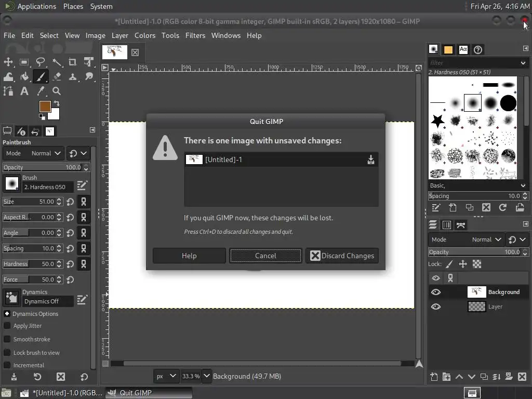
Task: Select the Rectangle Select tool
Action: click(x=24, y=62)
